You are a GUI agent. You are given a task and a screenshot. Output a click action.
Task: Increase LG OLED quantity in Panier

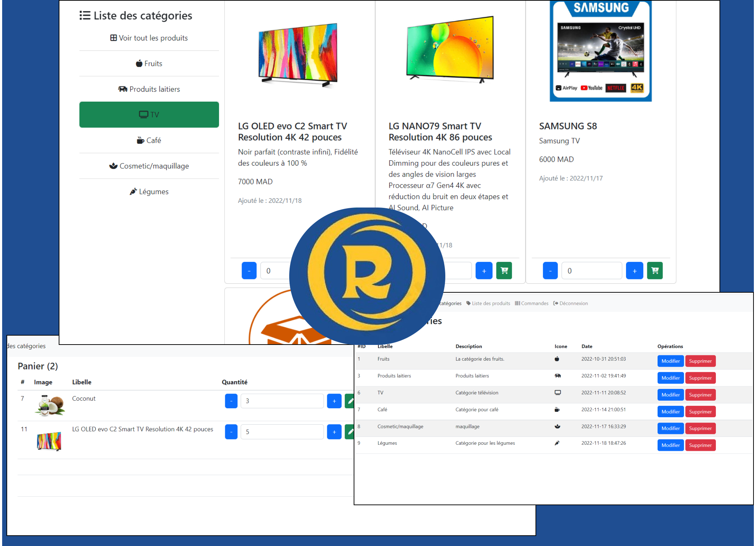(x=334, y=432)
